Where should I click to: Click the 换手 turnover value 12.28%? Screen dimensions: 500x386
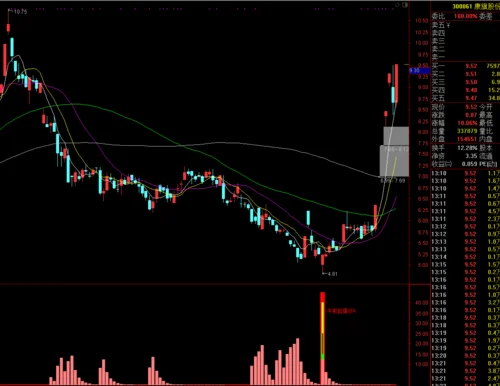tap(467, 148)
